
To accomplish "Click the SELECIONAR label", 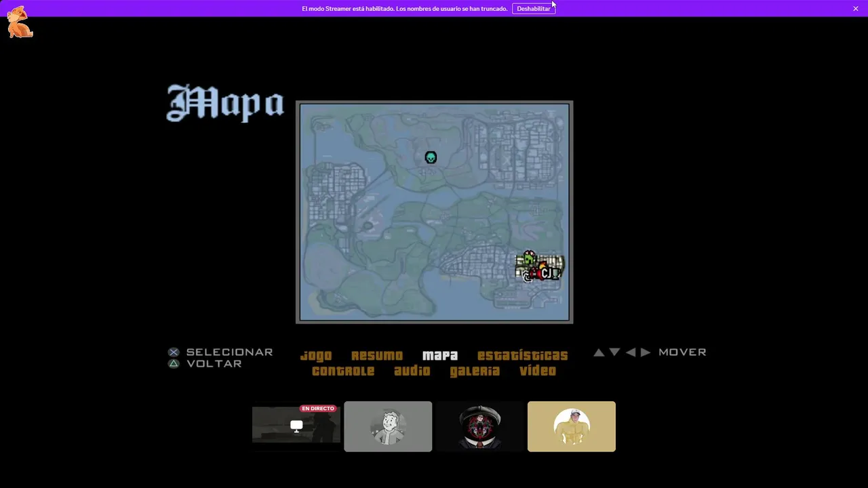I will pyautogui.click(x=230, y=352).
